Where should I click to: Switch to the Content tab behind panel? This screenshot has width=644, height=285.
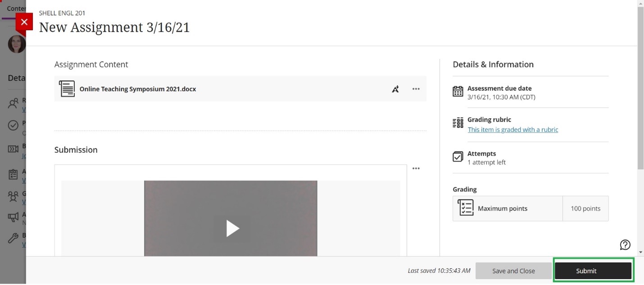point(15,9)
